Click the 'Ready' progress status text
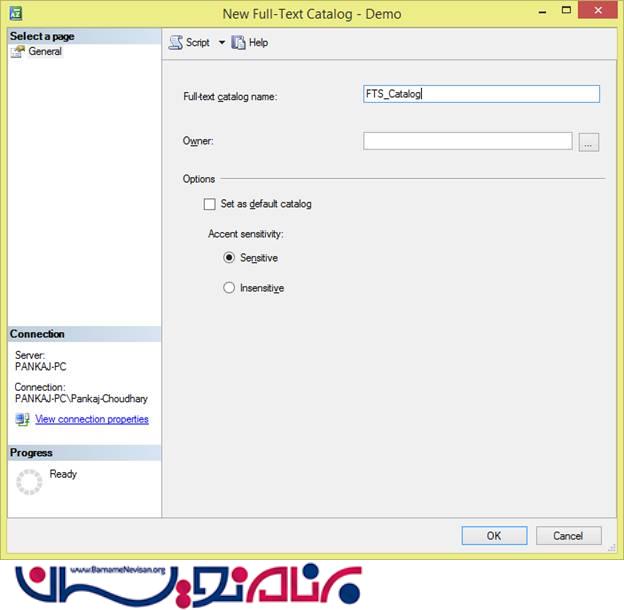 pyautogui.click(x=63, y=474)
